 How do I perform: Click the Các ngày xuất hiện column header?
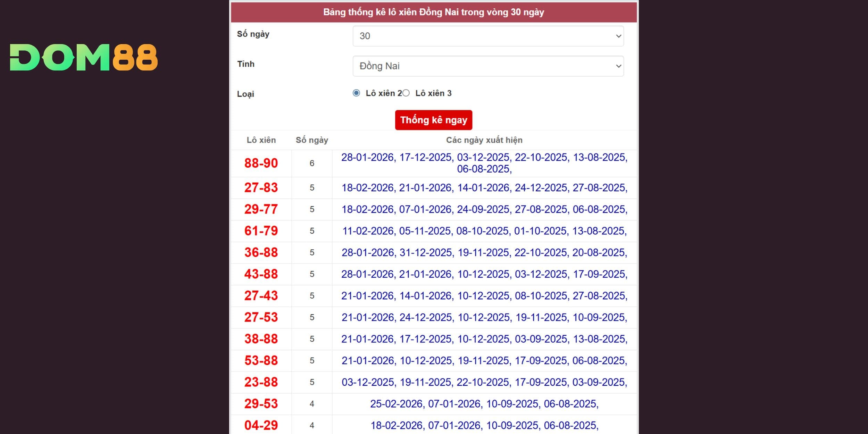(x=484, y=140)
